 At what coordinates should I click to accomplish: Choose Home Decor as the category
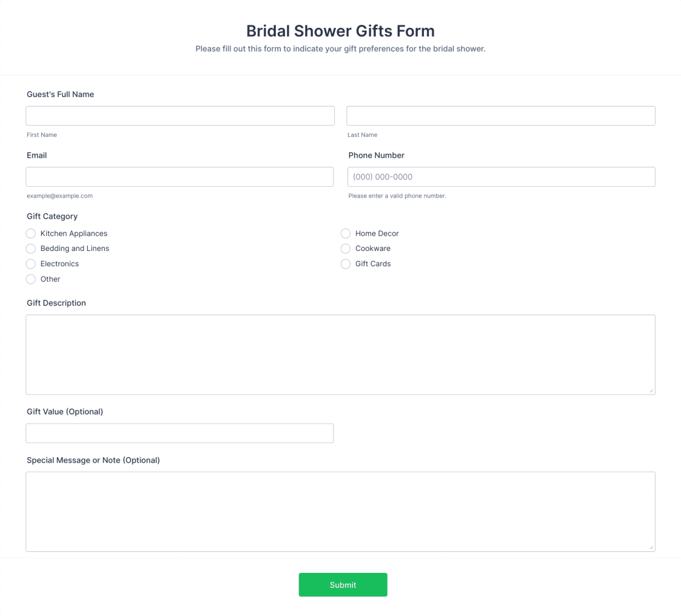tap(346, 233)
